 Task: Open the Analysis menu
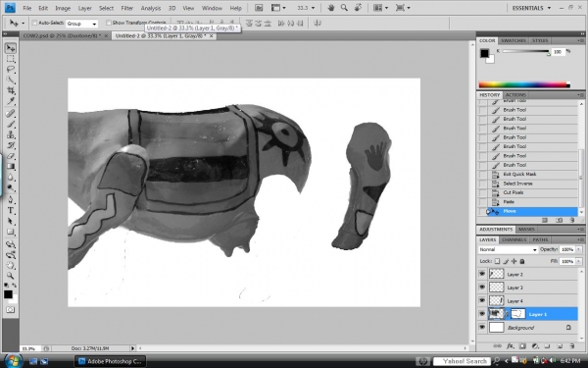tap(151, 8)
